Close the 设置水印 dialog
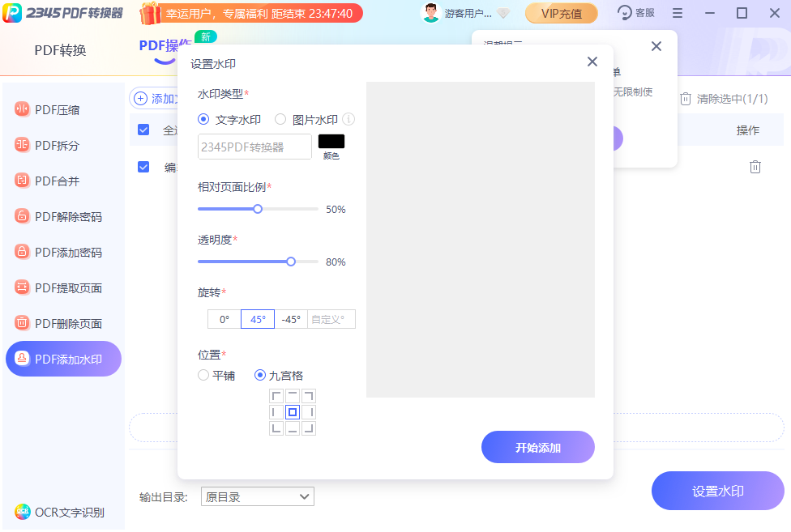 592,62
